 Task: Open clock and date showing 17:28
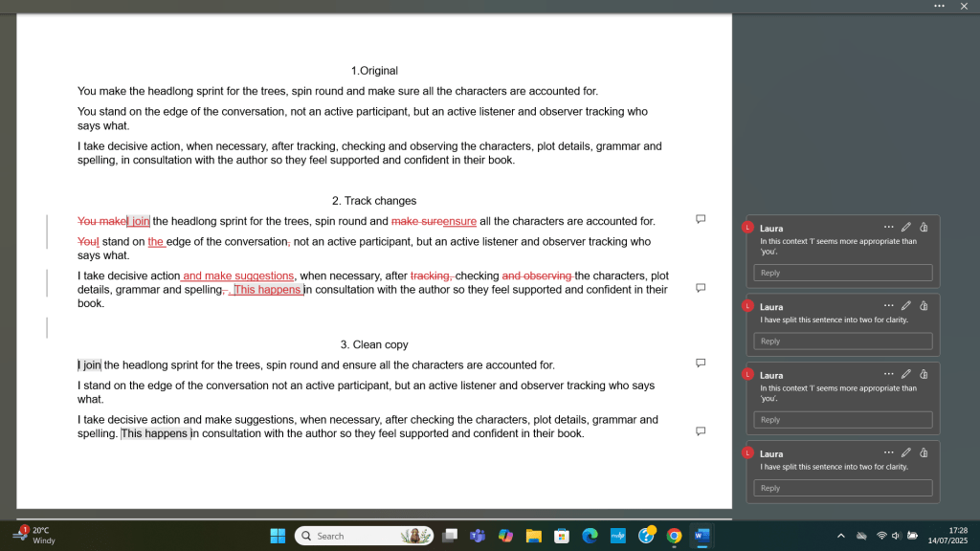click(956, 535)
